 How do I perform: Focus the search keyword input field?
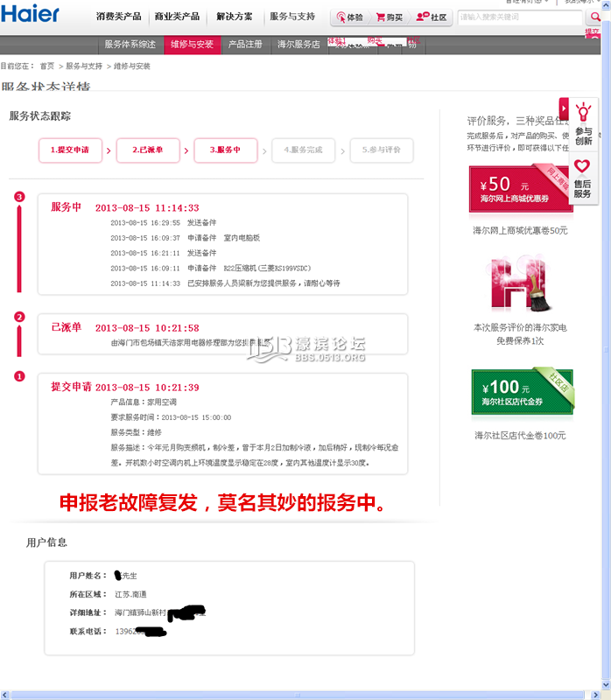click(520, 17)
